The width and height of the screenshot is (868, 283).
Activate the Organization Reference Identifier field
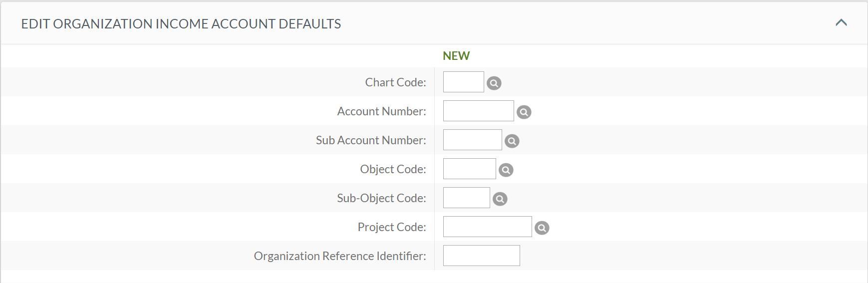[482, 256]
